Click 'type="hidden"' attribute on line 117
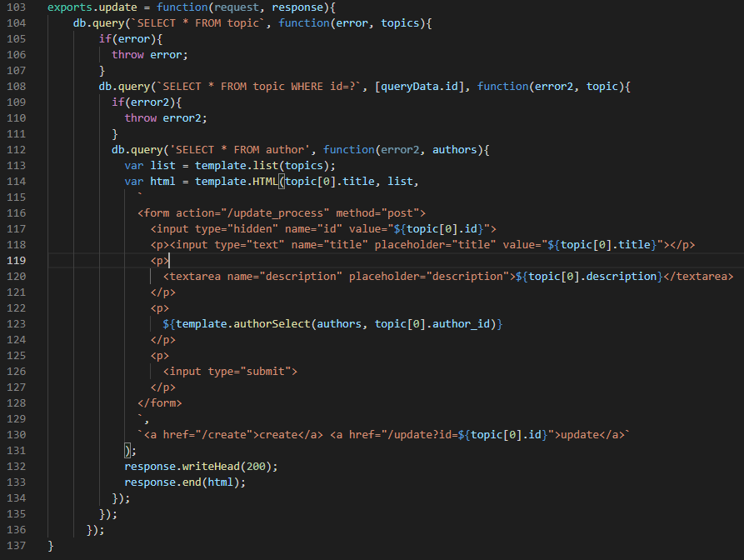 point(237,228)
